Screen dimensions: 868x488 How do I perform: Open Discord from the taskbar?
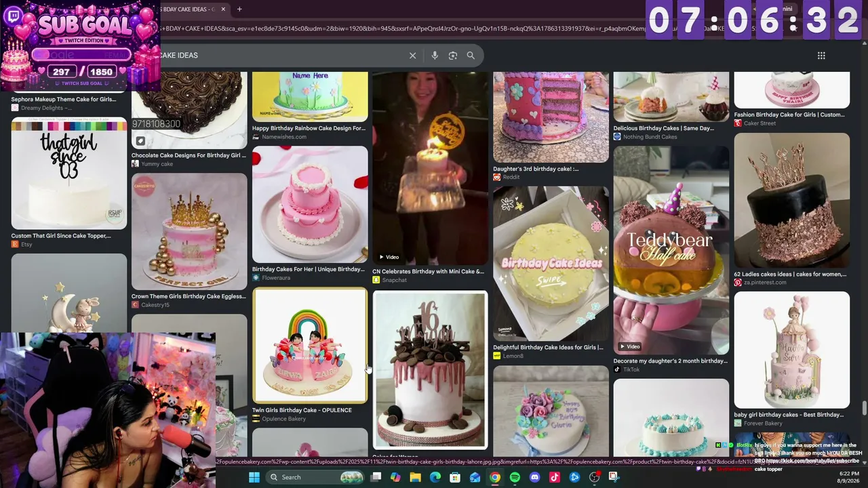click(534, 477)
